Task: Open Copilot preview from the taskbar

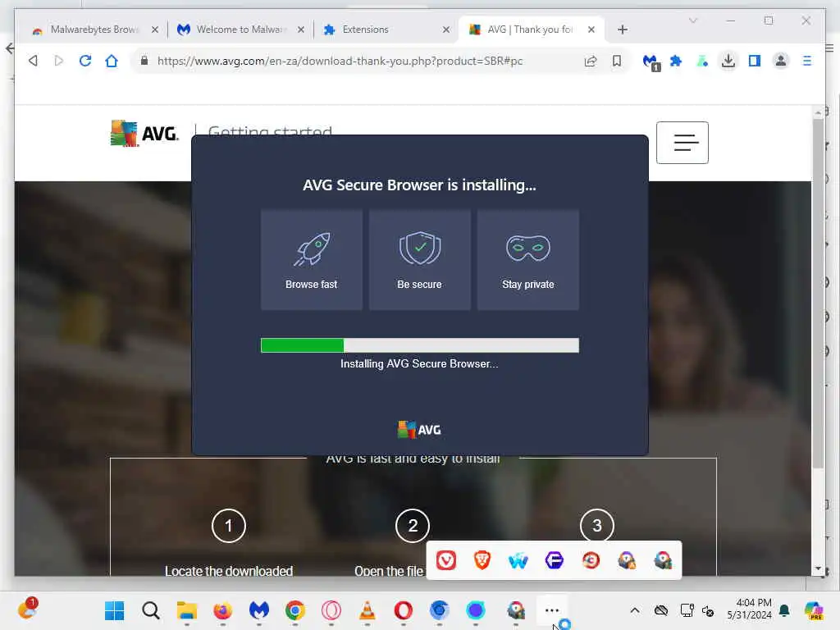Action: click(814, 610)
